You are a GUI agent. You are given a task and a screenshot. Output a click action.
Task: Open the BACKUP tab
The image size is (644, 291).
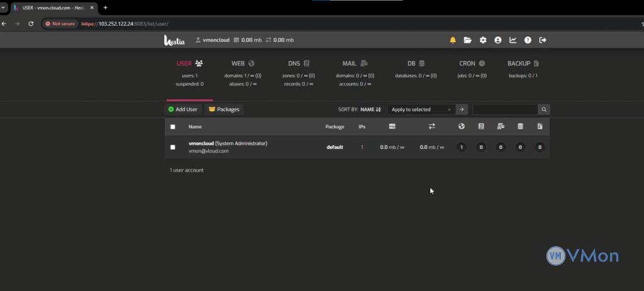pyautogui.click(x=523, y=63)
